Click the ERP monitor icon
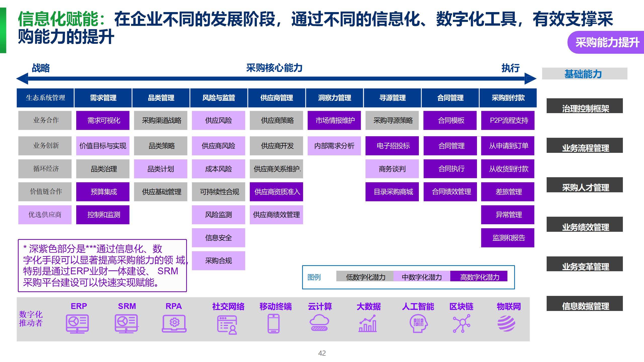The height and width of the screenshot is (362, 644). click(x=77, y=324)
